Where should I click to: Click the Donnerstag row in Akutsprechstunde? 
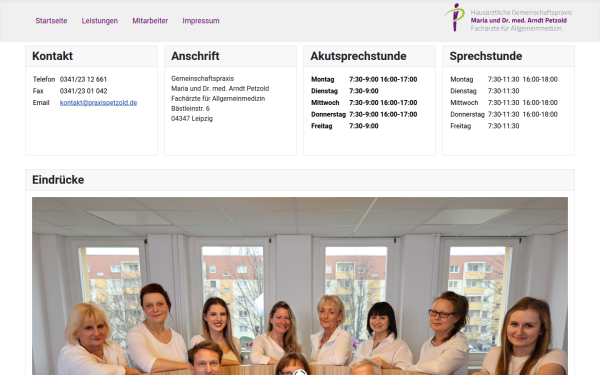(x=364, y=114)
